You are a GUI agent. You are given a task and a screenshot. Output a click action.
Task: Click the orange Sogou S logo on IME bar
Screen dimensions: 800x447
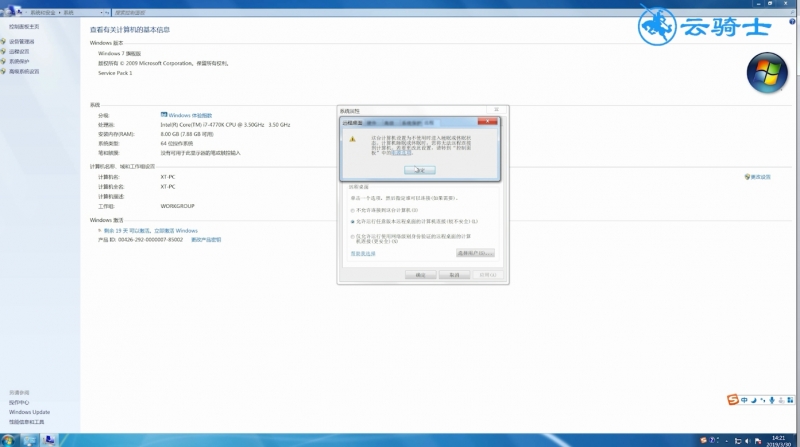(x=733, y=400)
